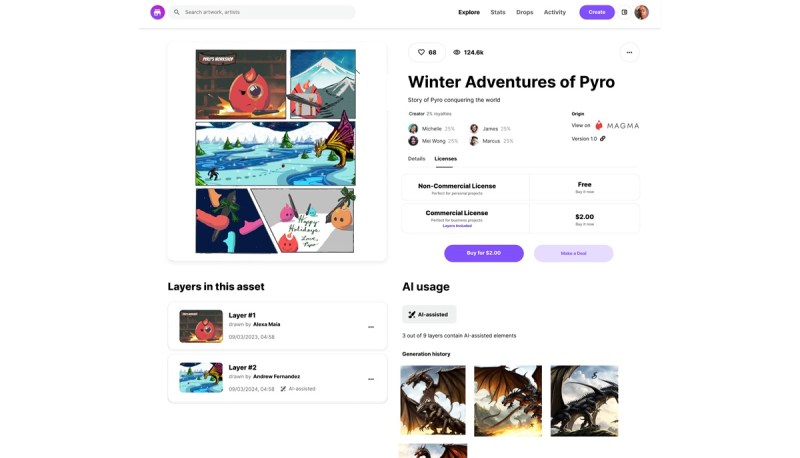
Task: Open Layer #1 options menu
Action: click(371, 327)
